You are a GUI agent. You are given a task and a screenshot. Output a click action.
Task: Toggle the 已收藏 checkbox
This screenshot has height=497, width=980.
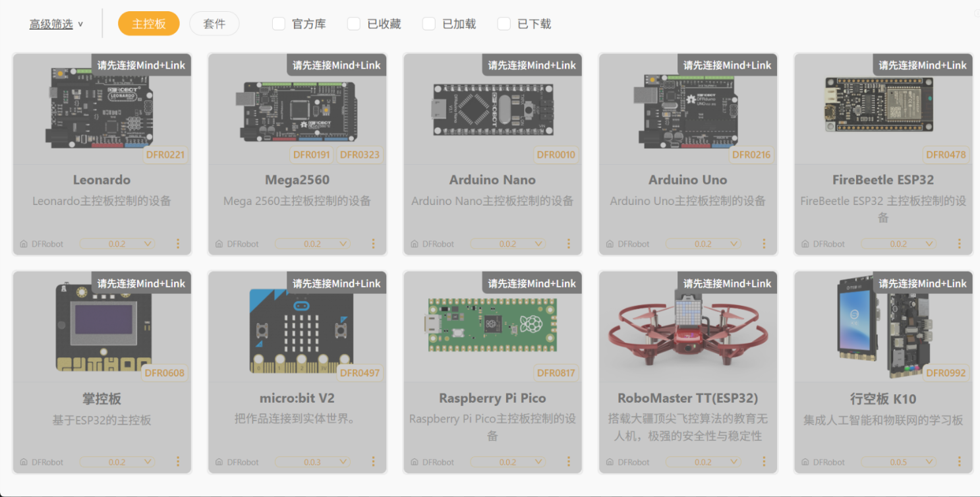[x=354, y=24]
